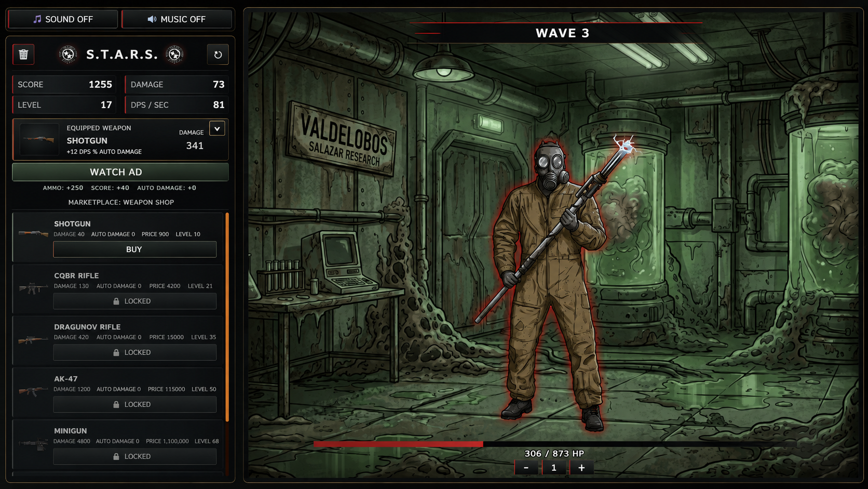Click the AK-47 weapon picture
The width and height of the screenshot is (868, 489).
pyautogui.click(x=33, y=391)
